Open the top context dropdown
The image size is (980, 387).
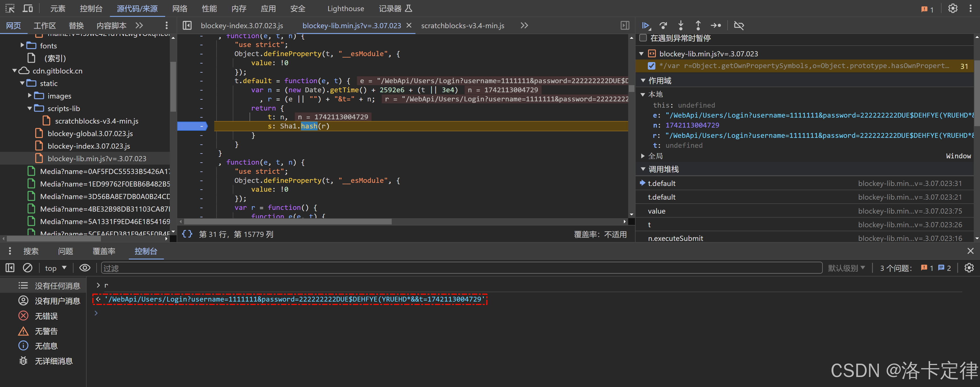(56, 268)
